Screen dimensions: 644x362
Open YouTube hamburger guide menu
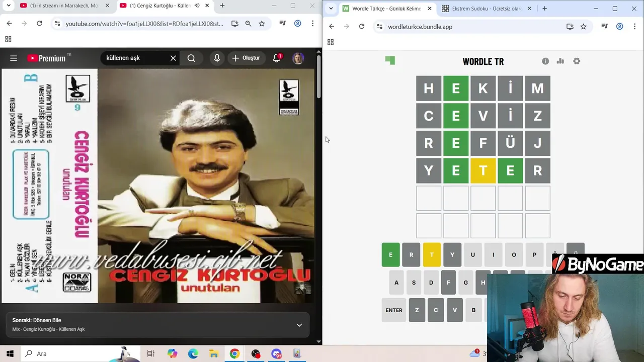click(14, 58)
